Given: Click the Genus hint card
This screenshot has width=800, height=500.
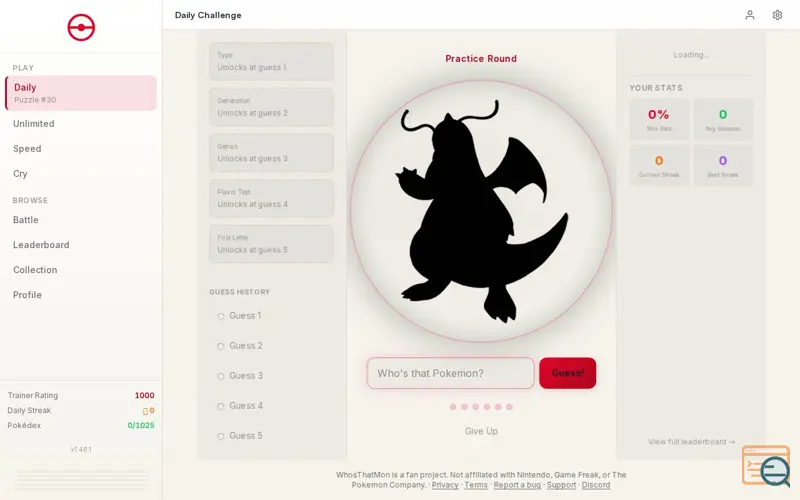Looking at the screenshot, I should pos(271,153).
